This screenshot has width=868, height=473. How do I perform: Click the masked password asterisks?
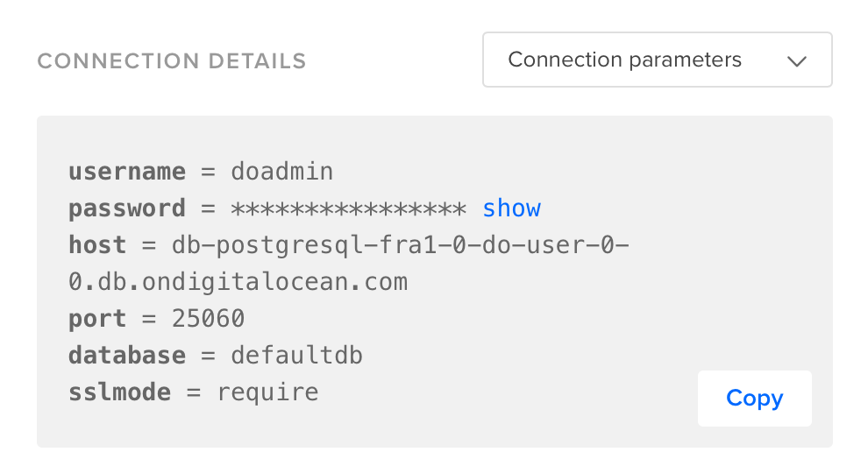point(348,209)
